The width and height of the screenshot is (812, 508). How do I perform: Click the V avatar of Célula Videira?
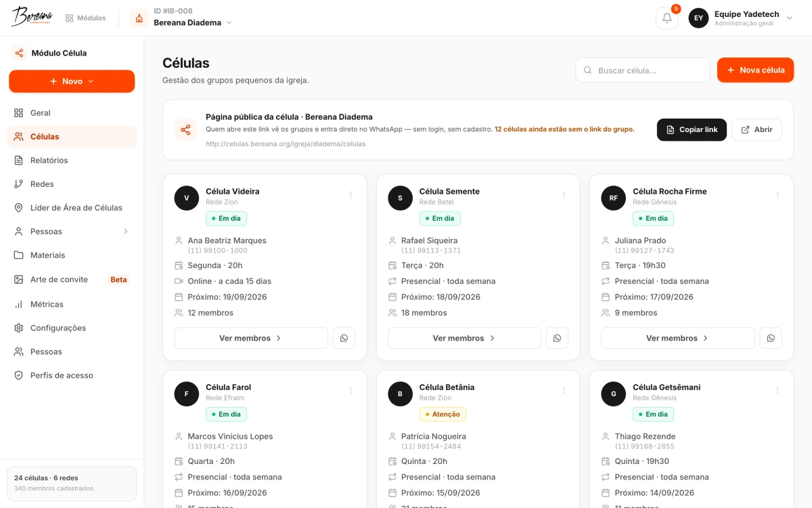pyautogui.click(x=187, y=198)
